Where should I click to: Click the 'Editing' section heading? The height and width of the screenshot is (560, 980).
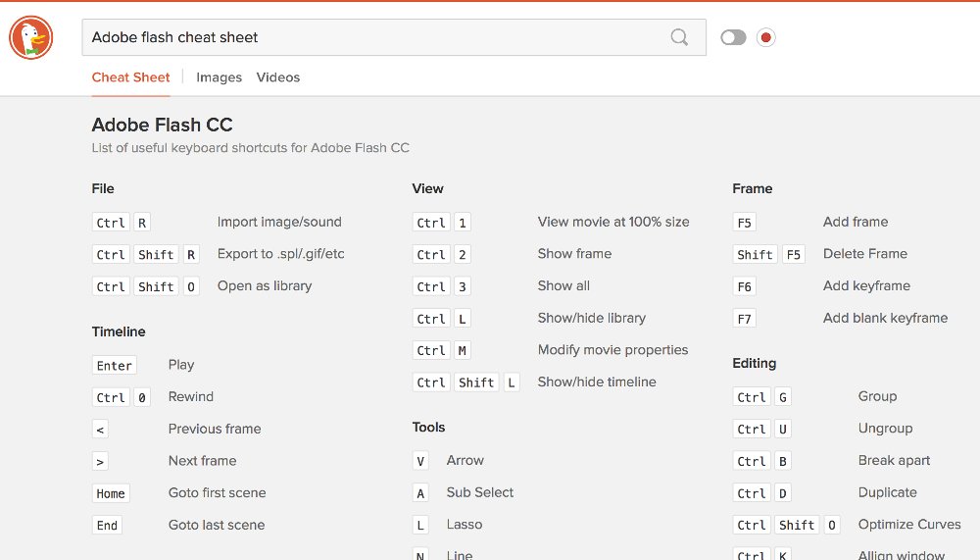click(x=755, y=364)
